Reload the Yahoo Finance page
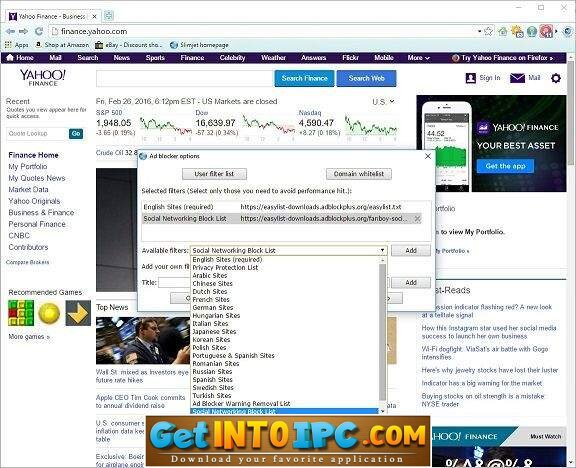 pyautogui.click(x=39, y=32)
